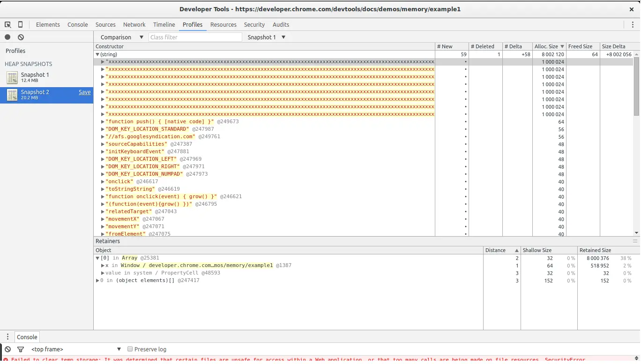641x364 pixels.
Task: Switch to the Timeline tab
Action: tap(164, 25)
